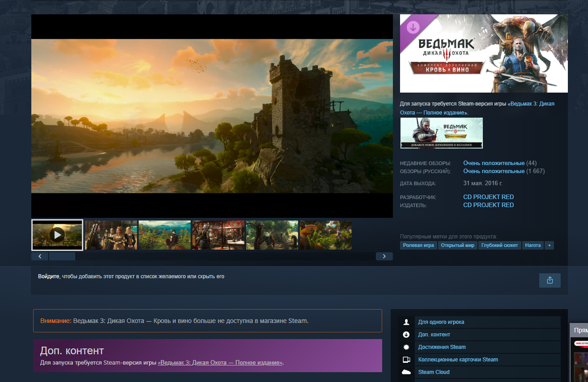Expand more tags with the plus button
Screen dimensions: 588x382
click(550, 245)
